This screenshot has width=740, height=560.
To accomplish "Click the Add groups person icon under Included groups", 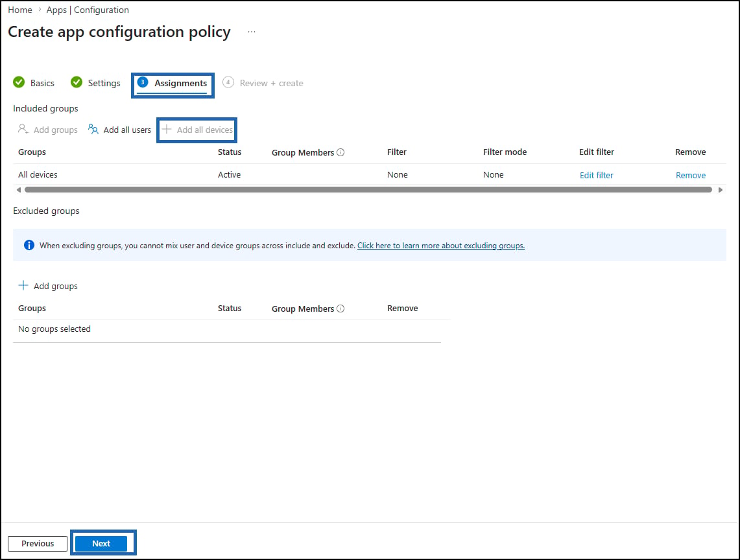I will coord(23,129).
